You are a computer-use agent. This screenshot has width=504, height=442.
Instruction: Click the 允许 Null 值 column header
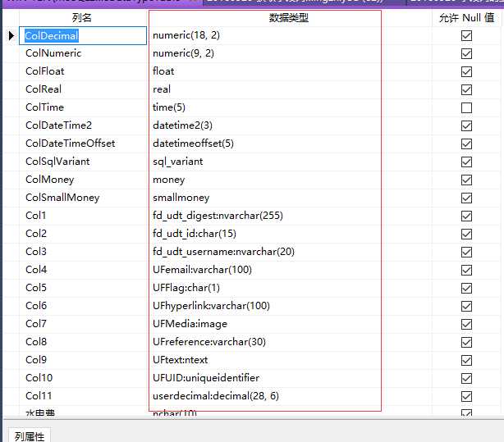click(466, 18)
